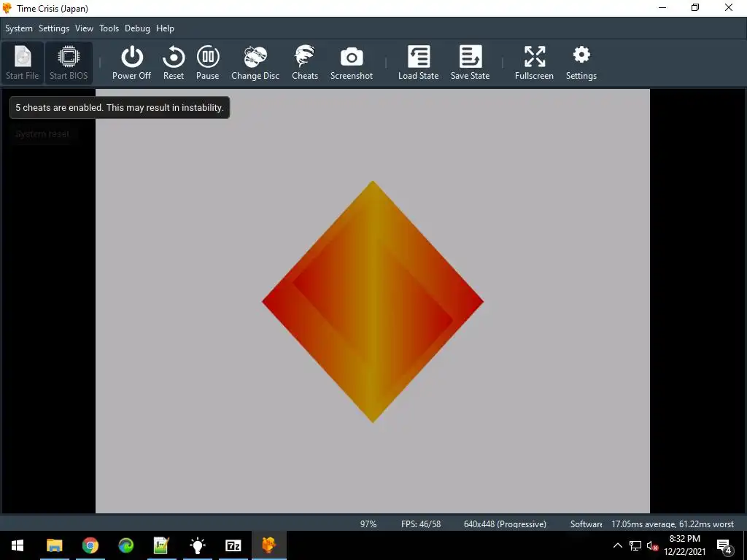Open the Change Disc option

[x=255, y=63]
